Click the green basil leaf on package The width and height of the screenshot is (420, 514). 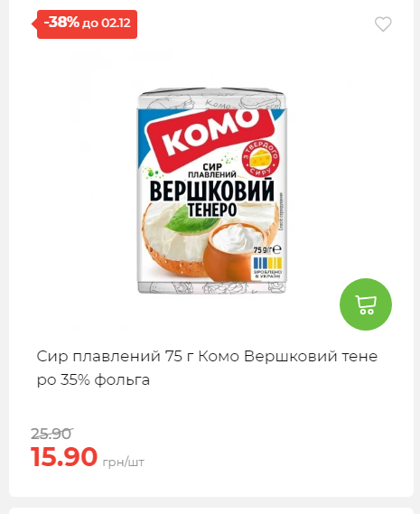191,220
